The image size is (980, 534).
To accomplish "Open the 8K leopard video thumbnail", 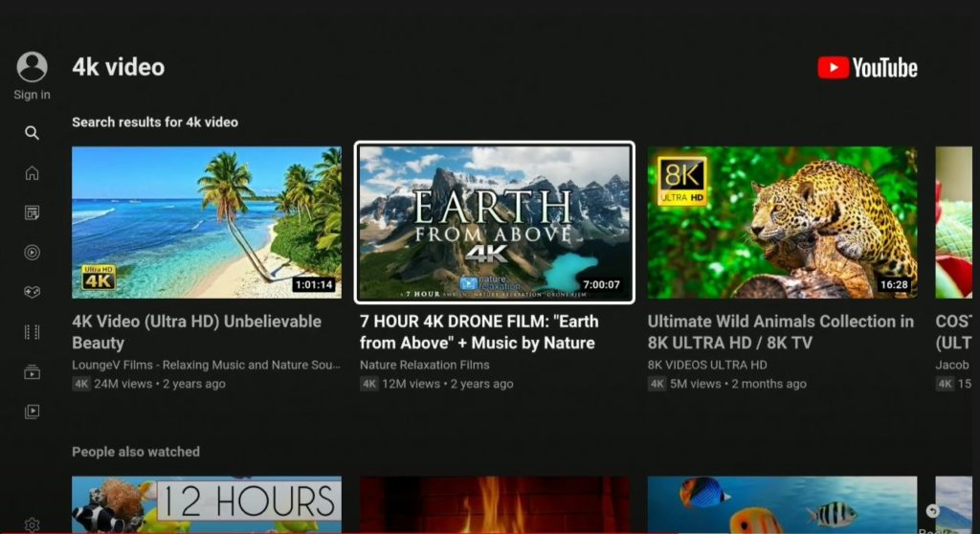I will point(783,222).
